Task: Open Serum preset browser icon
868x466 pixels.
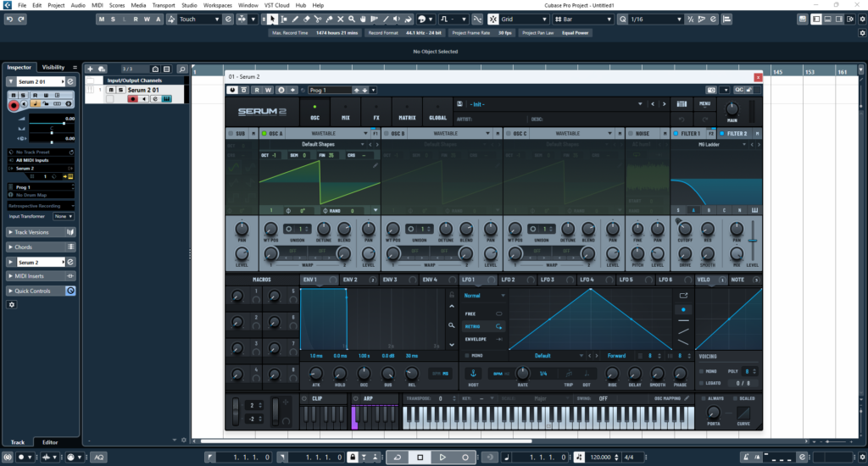Action: click(682, 104)
